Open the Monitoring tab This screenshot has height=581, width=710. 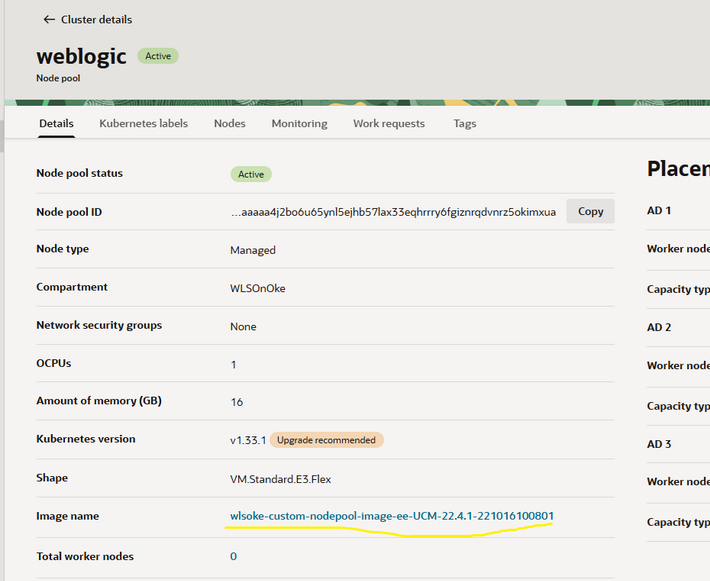pyautogui.click(x=299, y=124)
